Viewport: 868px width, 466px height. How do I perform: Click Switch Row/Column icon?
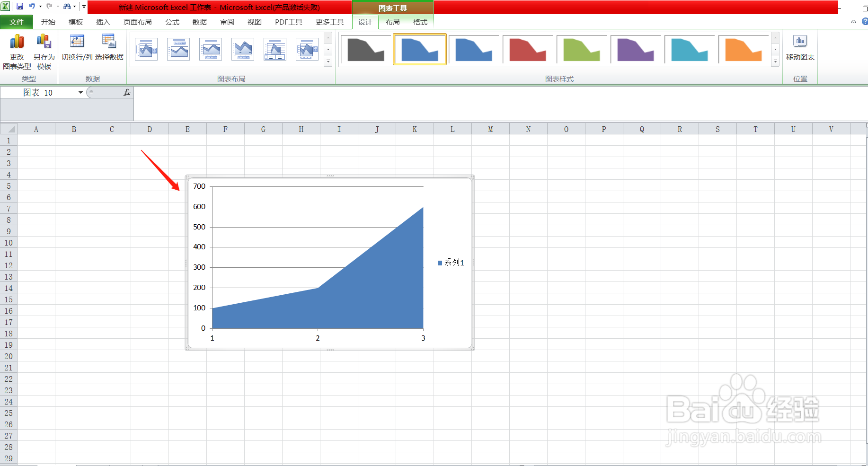point(77,47)
